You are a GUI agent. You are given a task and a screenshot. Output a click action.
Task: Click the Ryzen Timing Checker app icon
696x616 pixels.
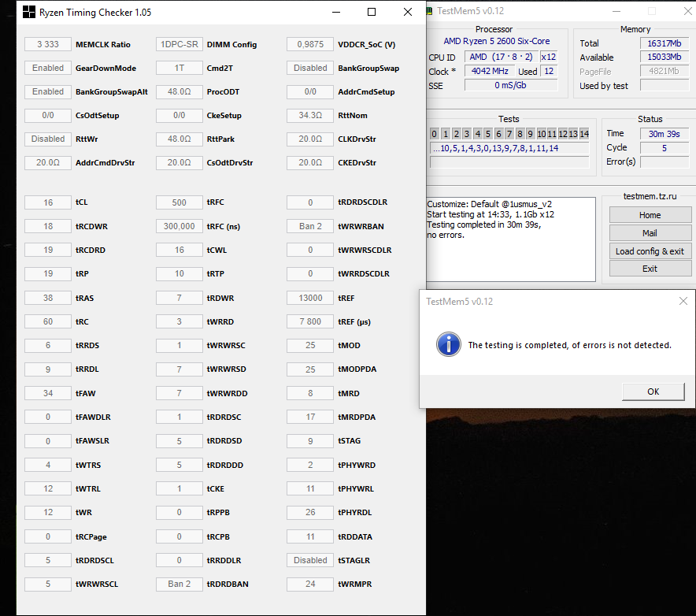(x=29, y=12)
